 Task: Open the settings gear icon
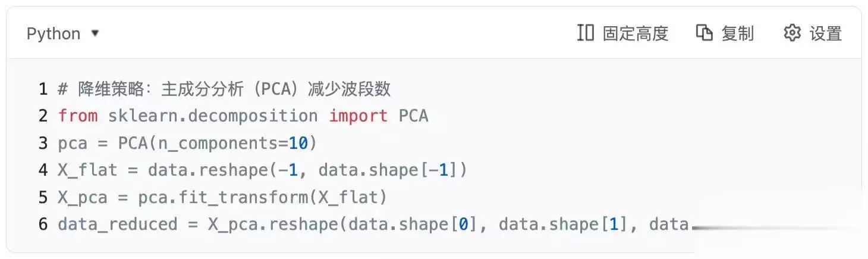point(792,33)
